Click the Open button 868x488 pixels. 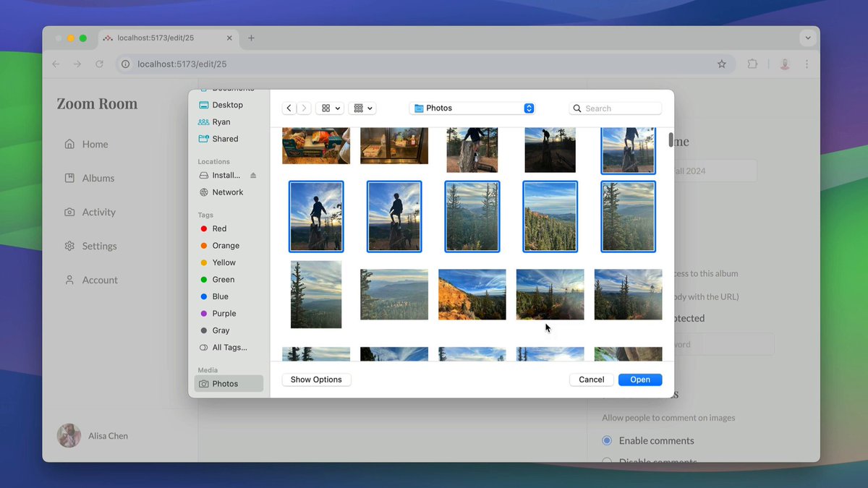640,380
